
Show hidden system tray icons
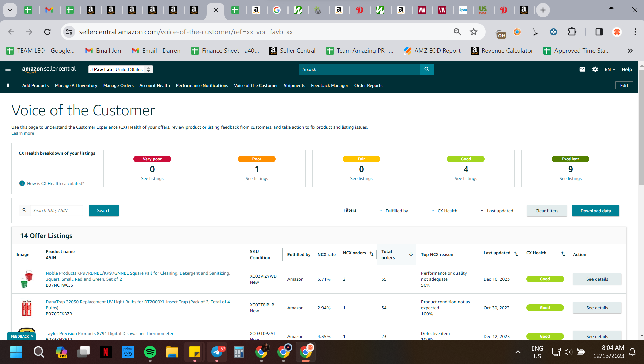click(x=518, y=352)
